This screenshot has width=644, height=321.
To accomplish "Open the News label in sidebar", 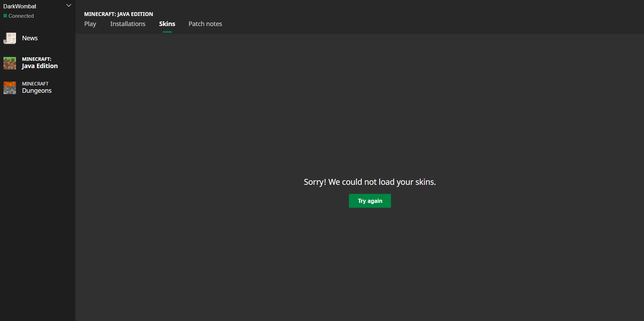I will [x=30, y=38].
